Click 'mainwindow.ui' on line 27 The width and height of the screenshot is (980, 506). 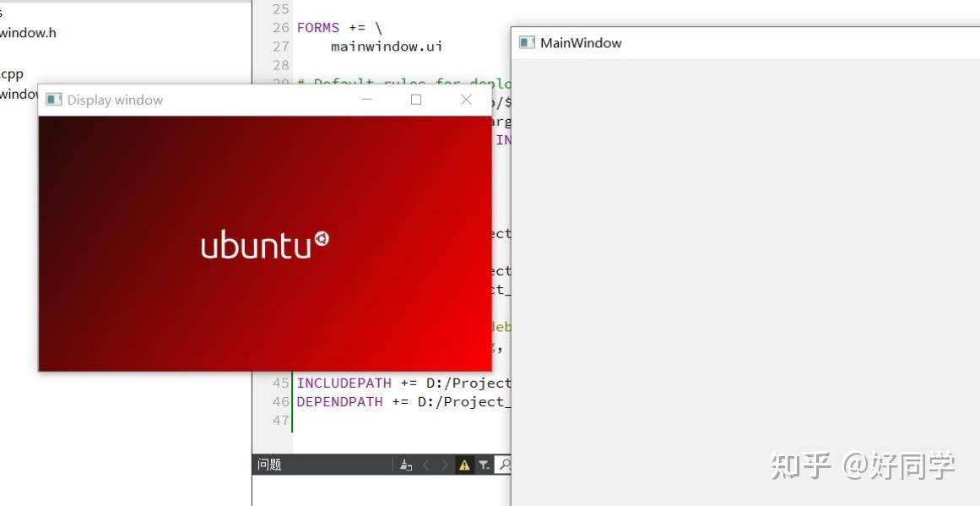(x=387, y=46)
